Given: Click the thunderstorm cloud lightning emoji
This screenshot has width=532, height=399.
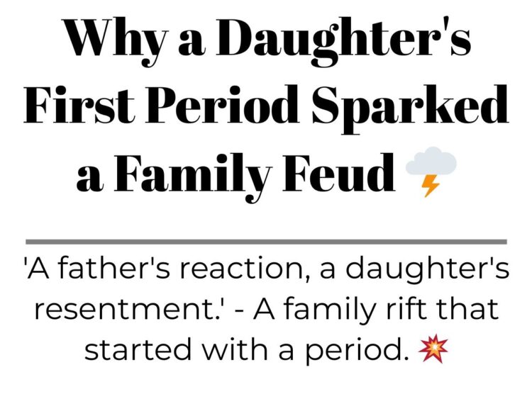Looking at the screenshot, I should [431, 172].
